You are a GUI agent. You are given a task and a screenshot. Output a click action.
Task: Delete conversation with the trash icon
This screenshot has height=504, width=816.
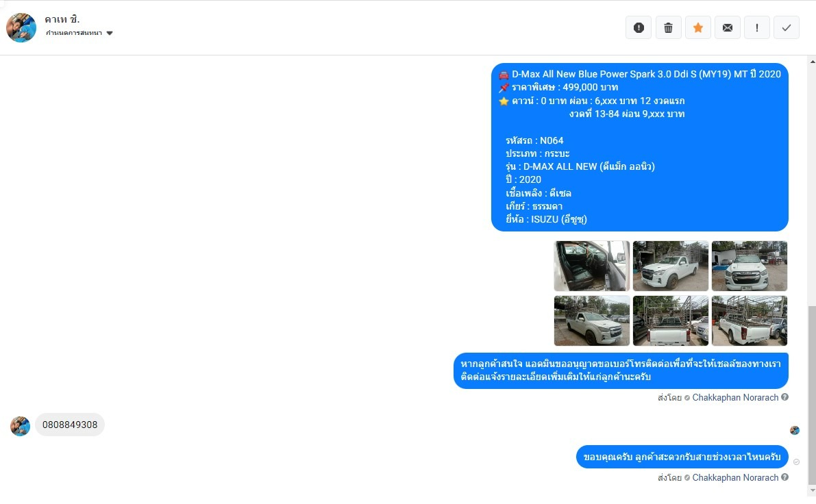(668, 27)
